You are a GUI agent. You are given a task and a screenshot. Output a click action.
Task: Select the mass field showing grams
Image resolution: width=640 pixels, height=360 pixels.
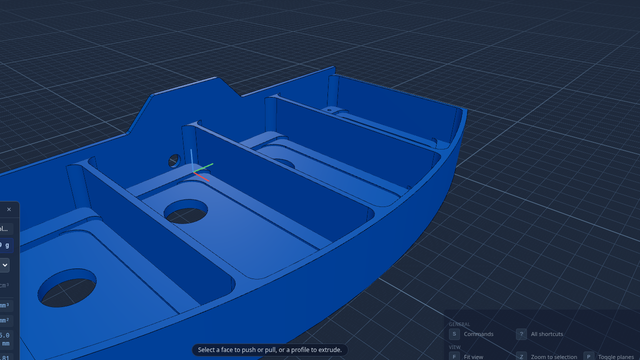[x=7, y=245]
